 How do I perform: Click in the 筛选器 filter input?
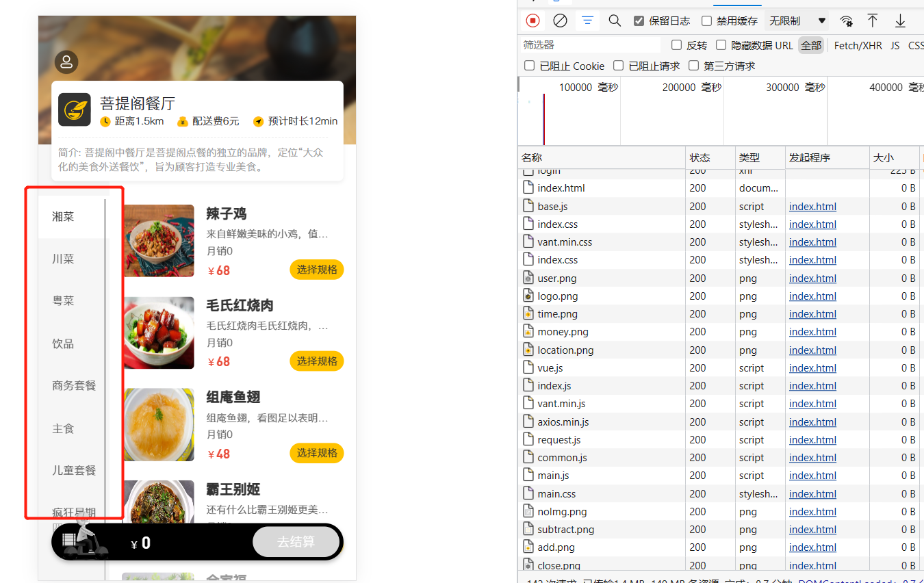click(x=590, y=45)
